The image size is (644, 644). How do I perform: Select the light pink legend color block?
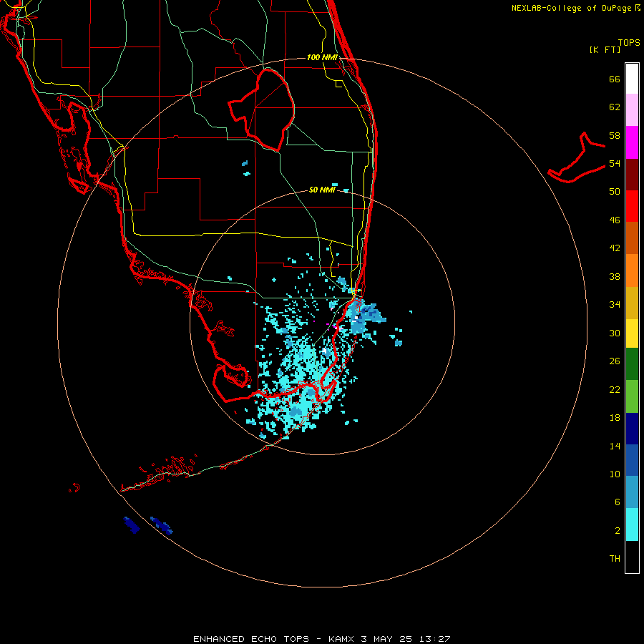(632, 110)
